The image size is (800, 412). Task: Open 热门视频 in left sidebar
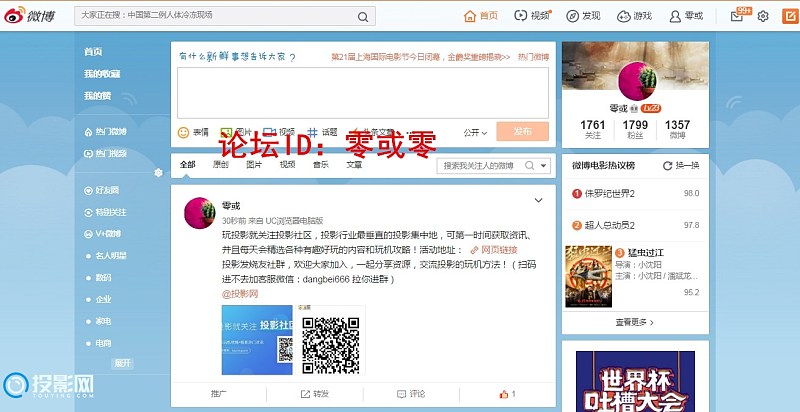point(105,153)
